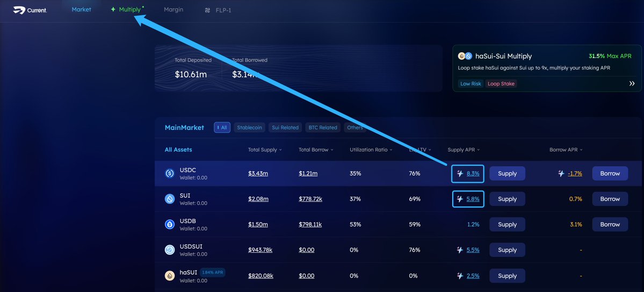Click the USDSUI supply APR sparkle icon
Viewport: 644px width, 292px height.
click(x=460, y=250)
